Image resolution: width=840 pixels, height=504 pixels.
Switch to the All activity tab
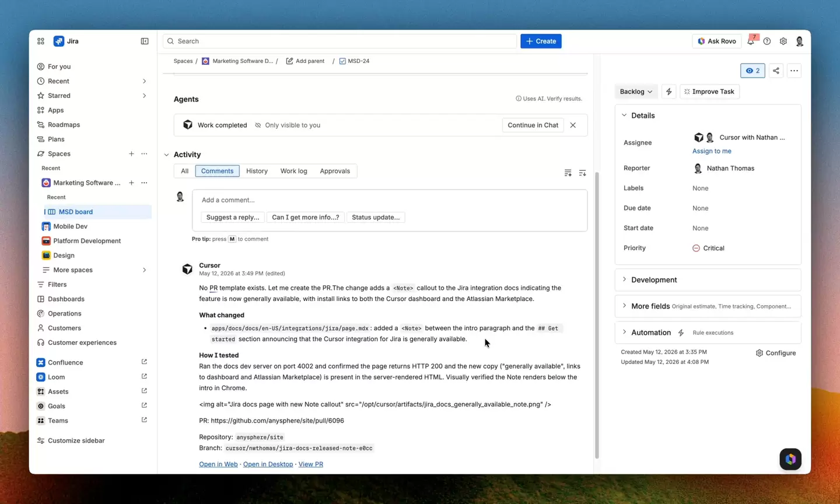[x=184, y=171]
